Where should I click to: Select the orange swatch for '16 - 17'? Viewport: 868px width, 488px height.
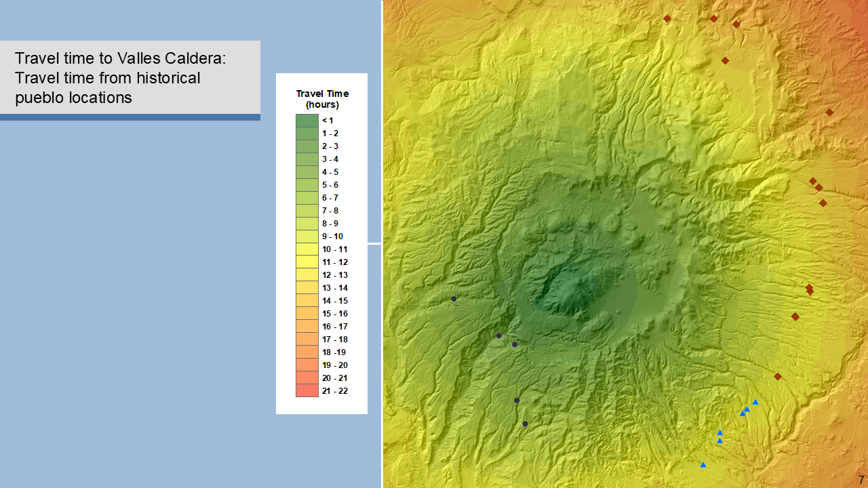click(x=307, y=327)
